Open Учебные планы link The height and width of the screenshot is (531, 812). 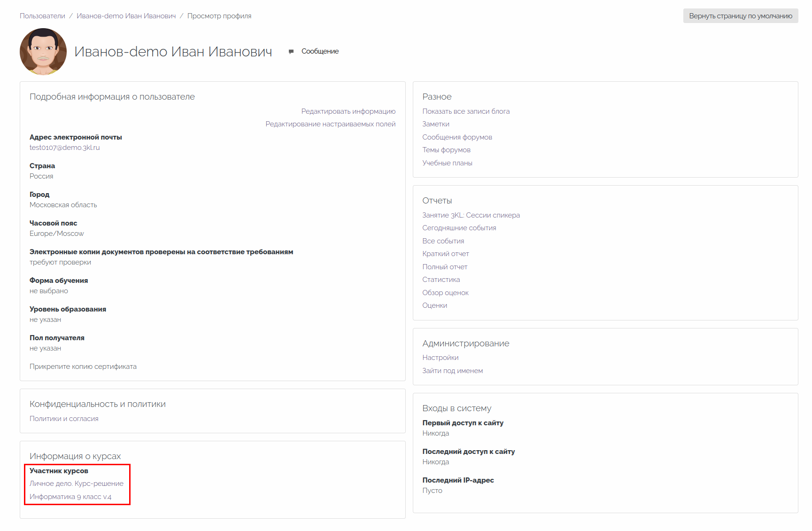tap(447, 163)
